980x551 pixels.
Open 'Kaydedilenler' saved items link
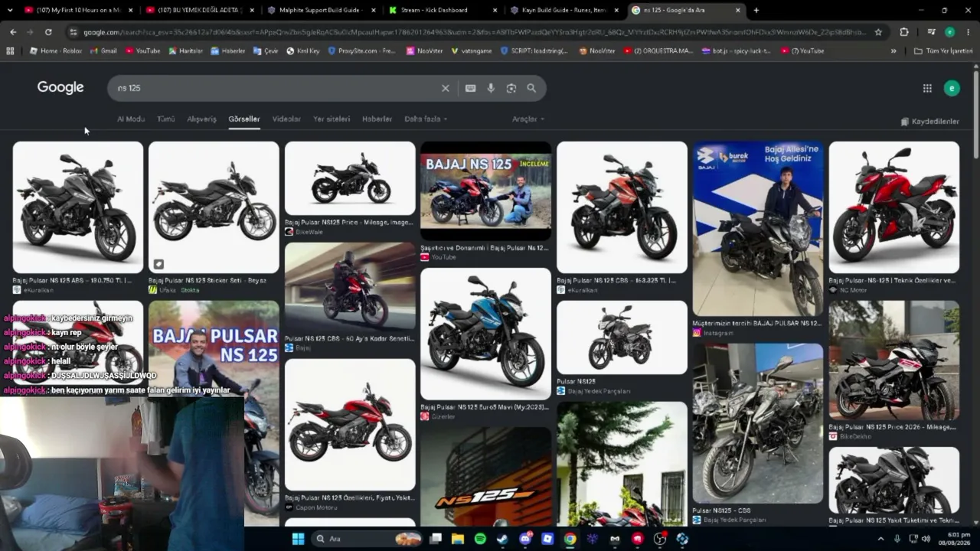[930, 122]
